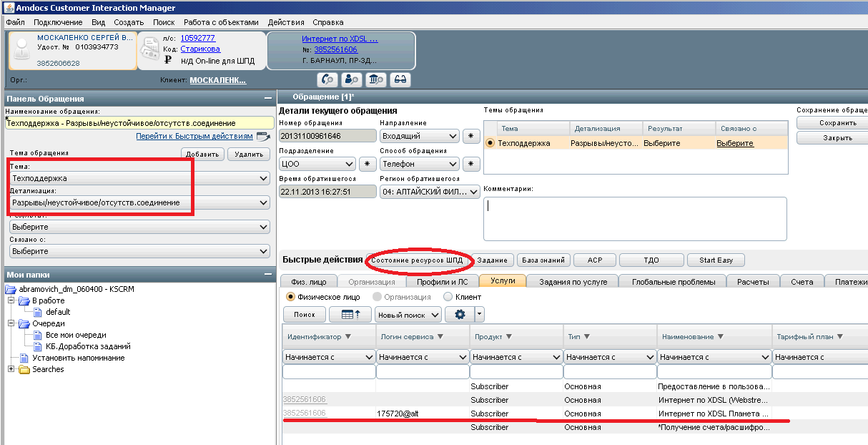Viewport: 868px width, 445px height.
Task: Click Состояние ресурсов ШПД quick action
Action: pos(418,260)
